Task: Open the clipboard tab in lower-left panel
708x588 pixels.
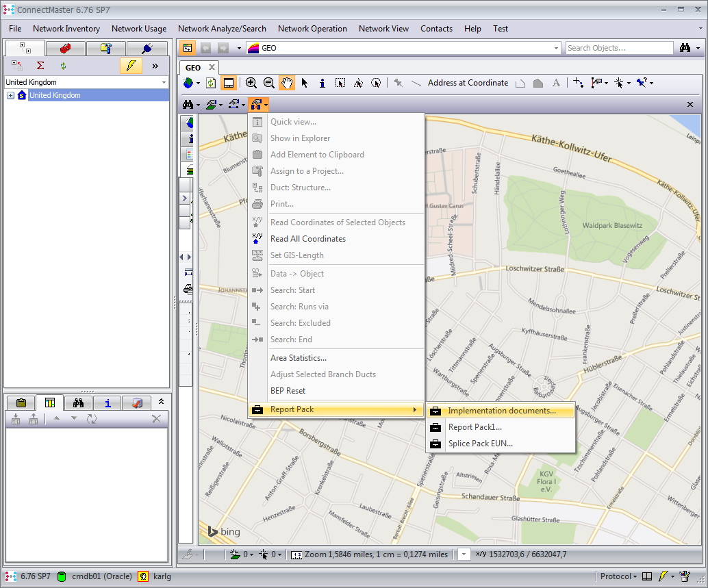Action: 21,403
